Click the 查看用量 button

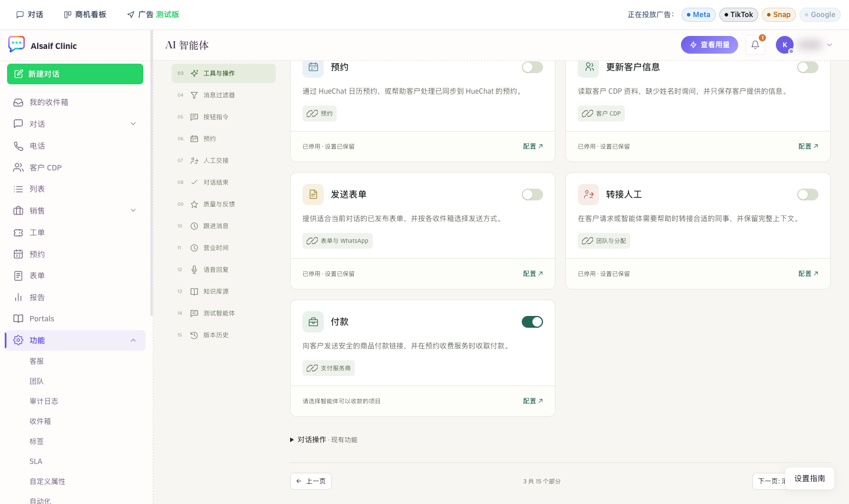pyautogui.click(x=709, y=45)
